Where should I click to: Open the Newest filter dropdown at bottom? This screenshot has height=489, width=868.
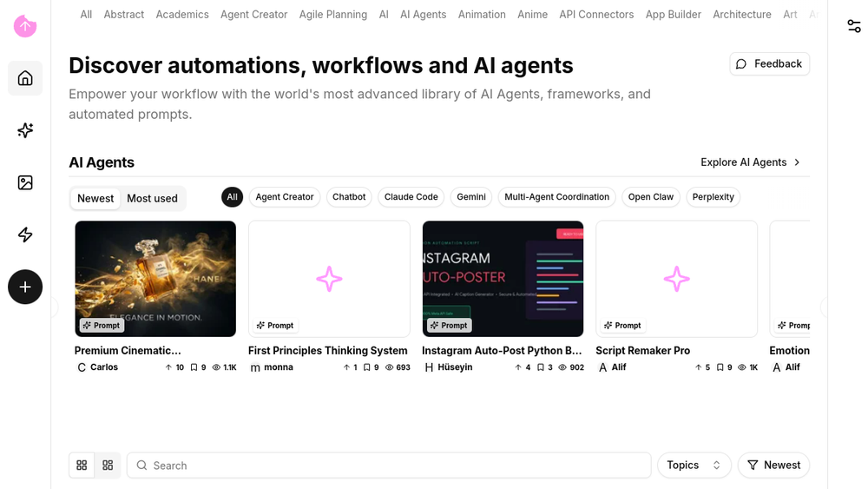pyautogui.click(x=774, y=466)
